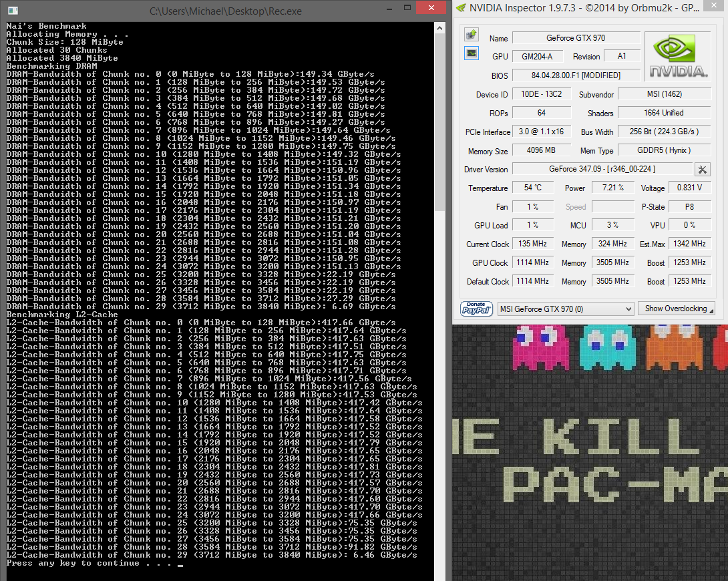Click the NVIDIA Inspector title bar icon
This screenshot has width=728, height=581.
(x=461, y=8)
